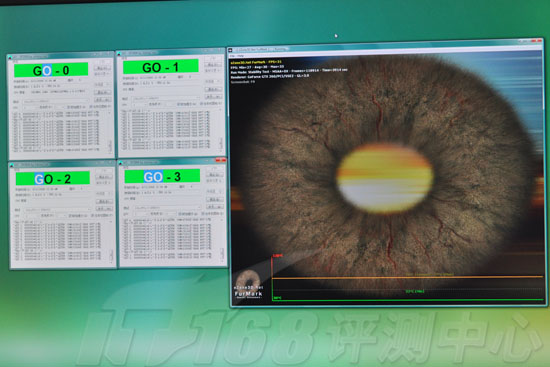Open the File menu in FurMark

(x=232, y=56)
